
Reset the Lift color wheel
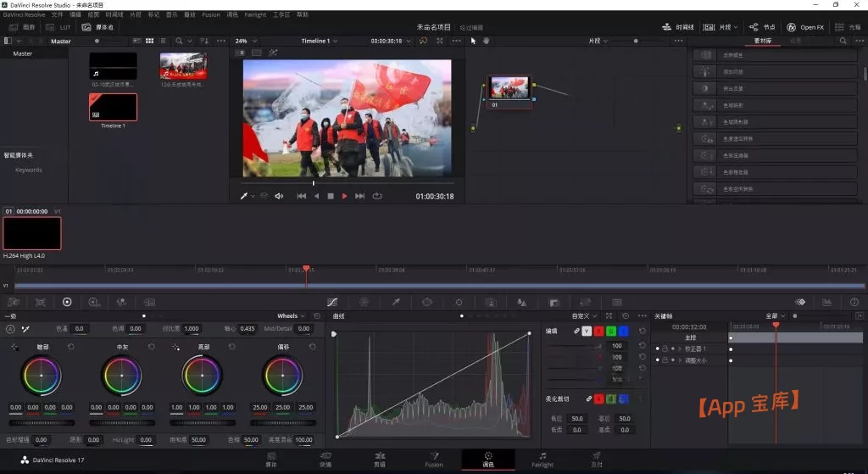point(70,347)
